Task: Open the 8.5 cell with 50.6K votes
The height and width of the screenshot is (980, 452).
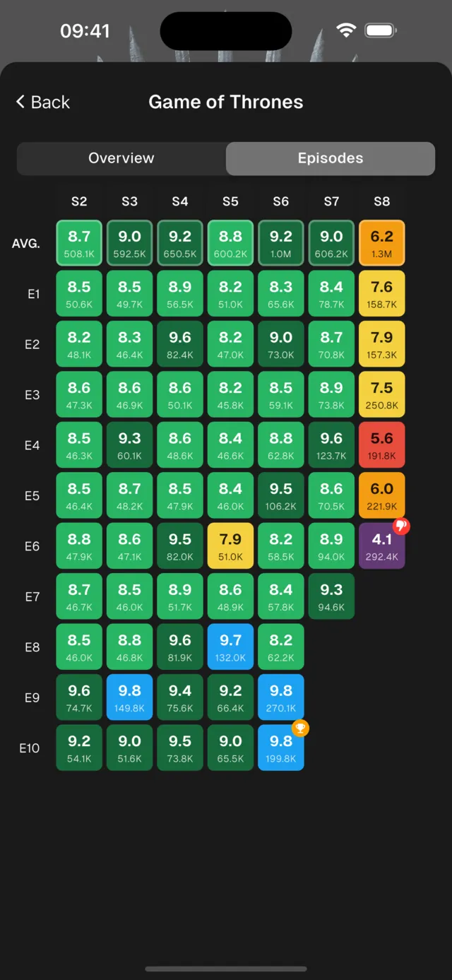Action: click(x=79, y=293)
